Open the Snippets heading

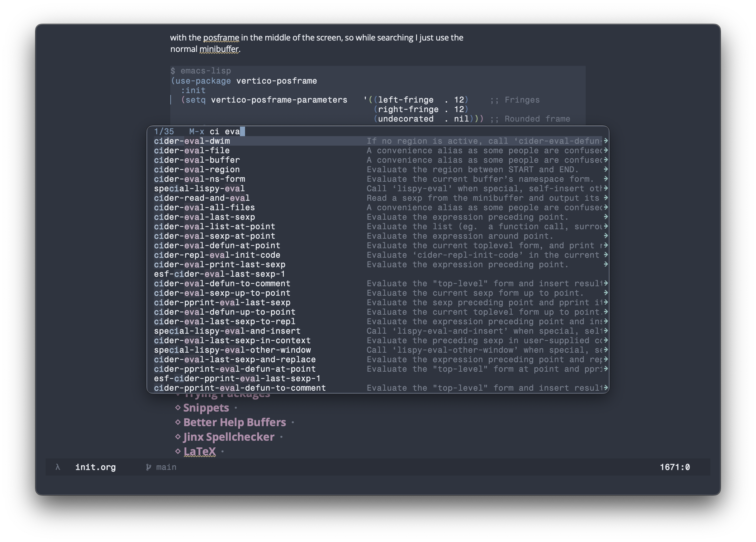point(206,408)
